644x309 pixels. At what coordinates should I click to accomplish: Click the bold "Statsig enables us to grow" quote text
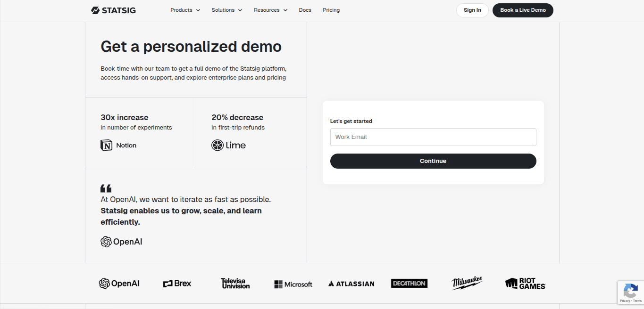(x=181, y=216)
